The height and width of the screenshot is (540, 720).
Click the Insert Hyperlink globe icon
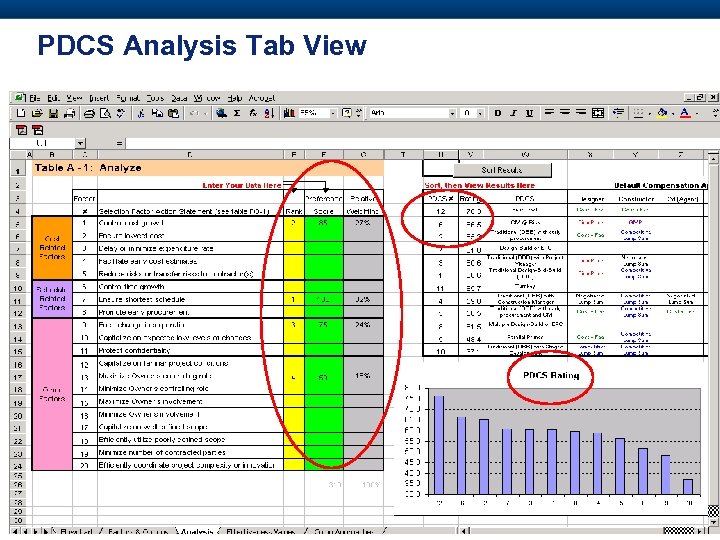[x=221, y=113]
